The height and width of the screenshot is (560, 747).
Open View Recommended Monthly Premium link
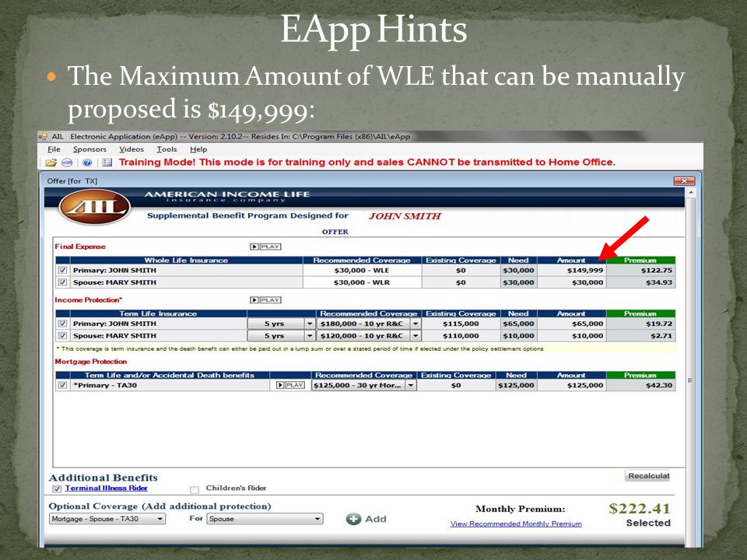pos(516,523)
